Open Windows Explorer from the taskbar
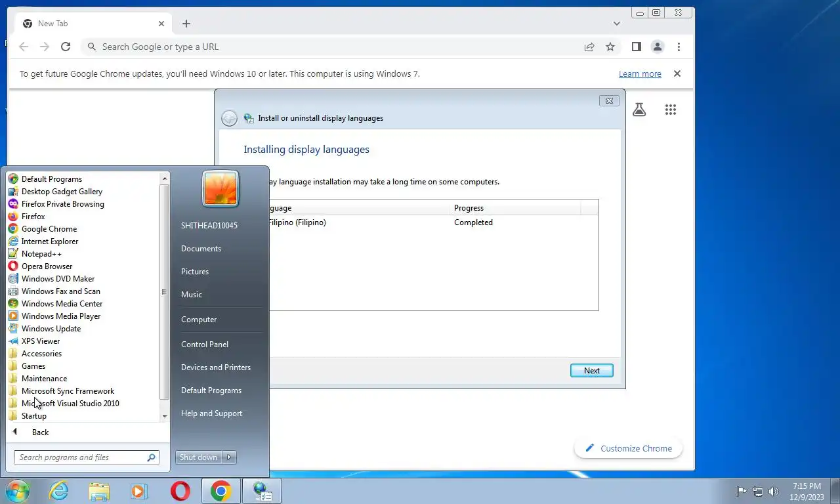 [100, 491]
